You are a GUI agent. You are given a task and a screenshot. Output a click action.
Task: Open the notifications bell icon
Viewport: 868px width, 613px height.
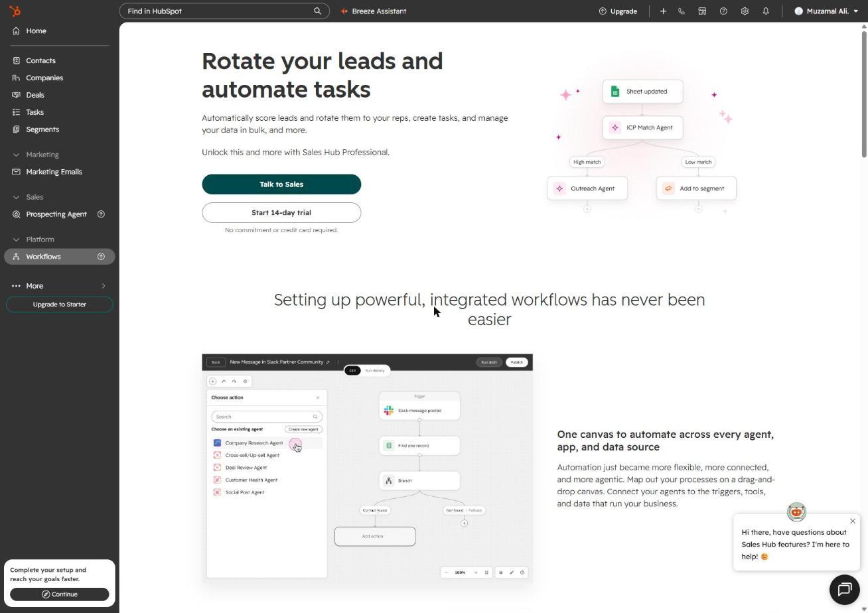coord(766,11)
